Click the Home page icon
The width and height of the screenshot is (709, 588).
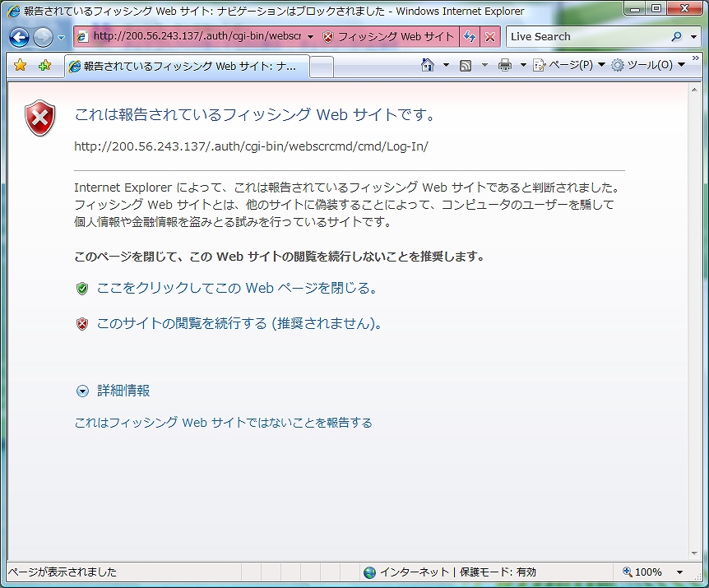click(427, 65)
